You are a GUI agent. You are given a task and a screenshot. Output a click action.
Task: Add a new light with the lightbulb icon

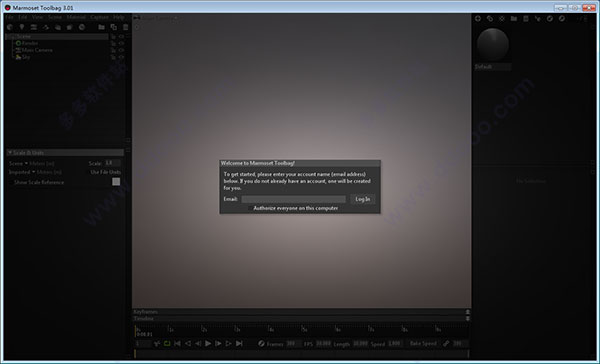[x=22, y=27]
